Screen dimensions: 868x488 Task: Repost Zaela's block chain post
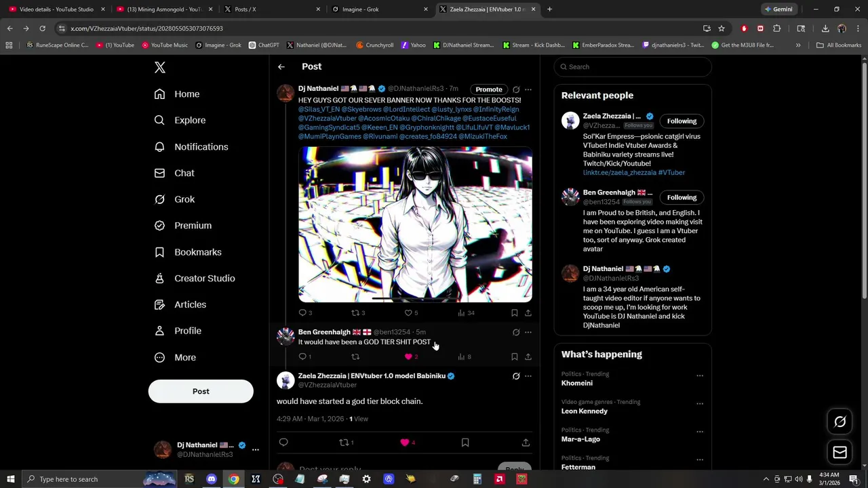click(344, 443)
